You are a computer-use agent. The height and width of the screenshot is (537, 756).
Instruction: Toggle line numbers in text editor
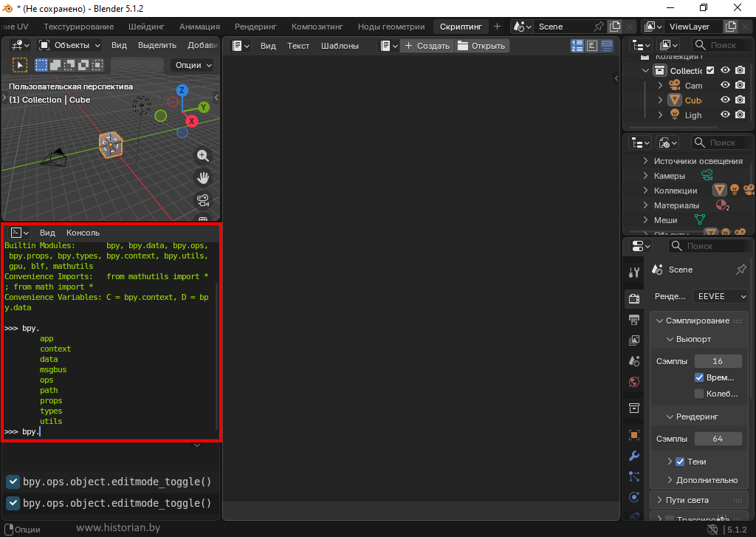(x=577, y=46)
